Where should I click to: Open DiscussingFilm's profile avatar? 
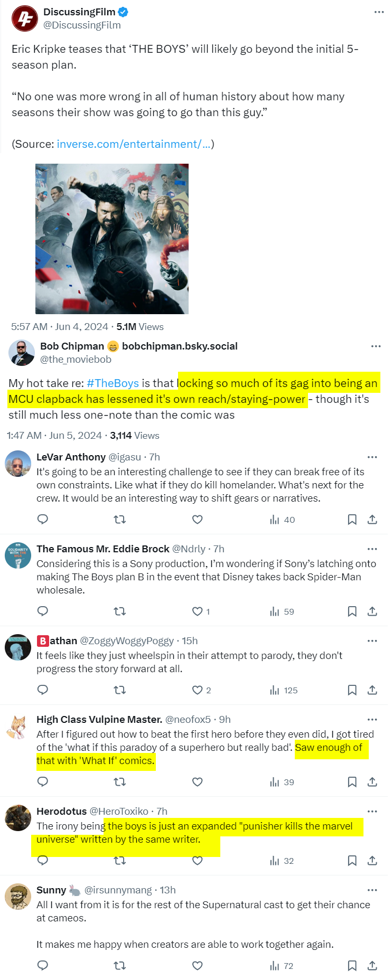click(25, 18)
